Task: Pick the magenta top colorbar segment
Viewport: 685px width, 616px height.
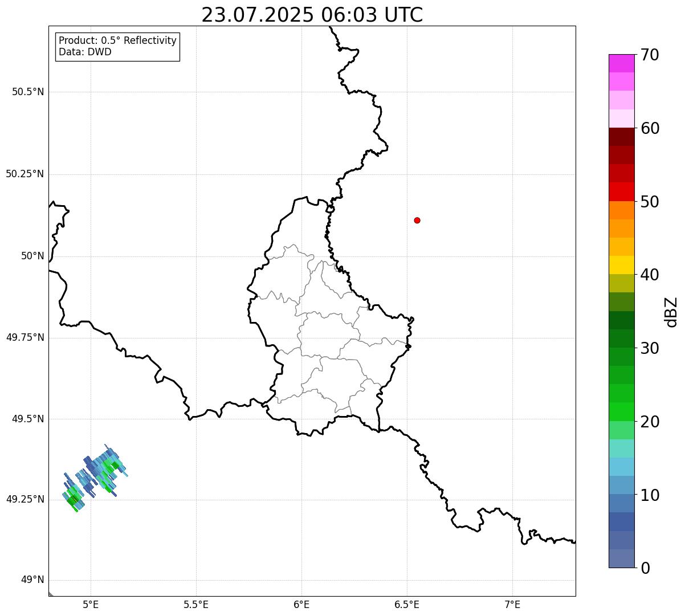Action: [x=621, y=63]
